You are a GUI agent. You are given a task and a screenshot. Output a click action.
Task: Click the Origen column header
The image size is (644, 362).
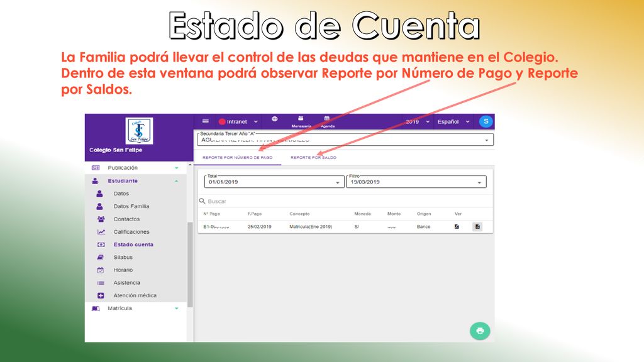(x=424, y=214)
